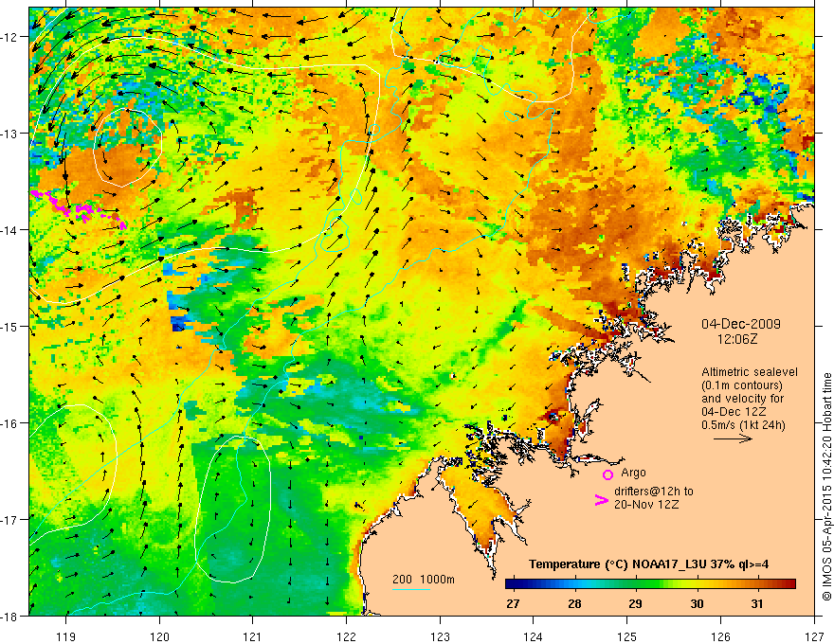The width and height of the screenshot is (834, 644).
Task: Click the '27' colorbar tick label
Action: point(513,604)
